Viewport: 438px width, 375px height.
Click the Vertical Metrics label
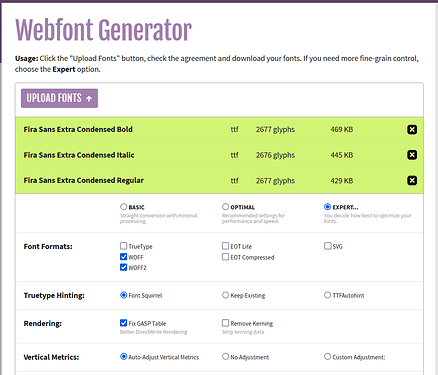click(x=51, y=357)
